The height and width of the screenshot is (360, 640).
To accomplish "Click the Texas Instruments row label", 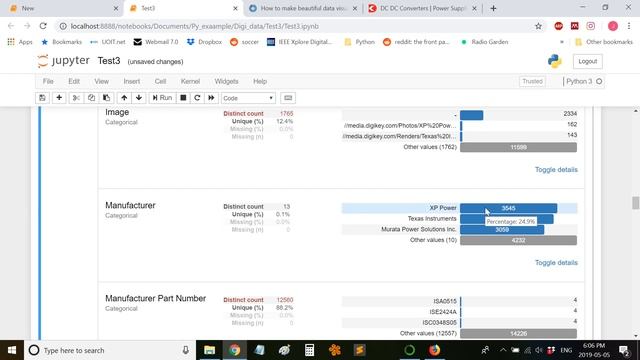I will [432, 219].
